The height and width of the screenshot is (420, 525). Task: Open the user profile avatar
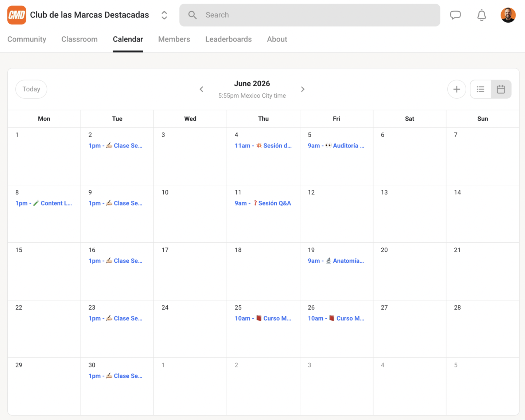[508, 15]
